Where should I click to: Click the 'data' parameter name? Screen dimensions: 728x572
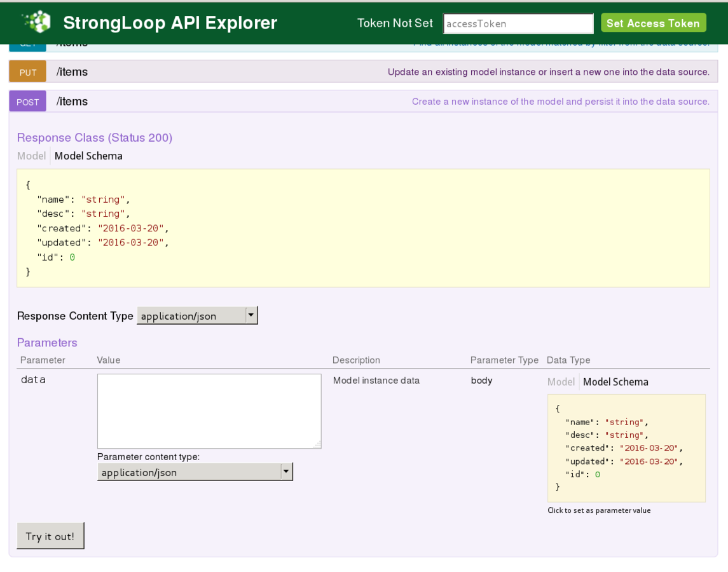[x=33, y=379]
